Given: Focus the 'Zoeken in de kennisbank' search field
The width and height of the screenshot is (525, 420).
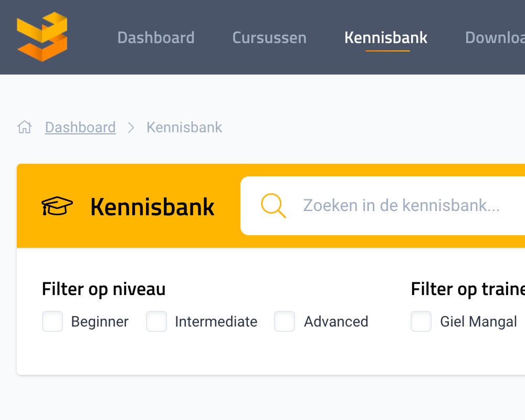Looking at the screenshot, I should (x=402, y=206).
